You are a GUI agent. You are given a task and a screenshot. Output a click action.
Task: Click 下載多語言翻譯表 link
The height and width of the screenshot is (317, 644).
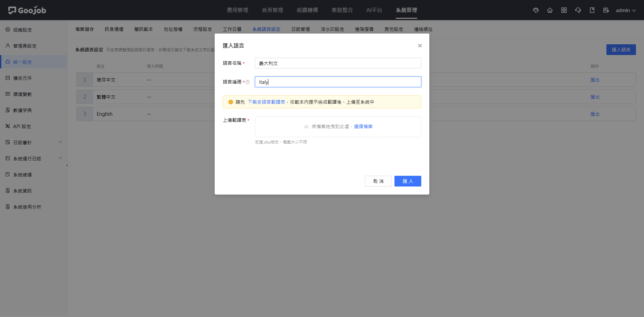[x=266, y=102]
